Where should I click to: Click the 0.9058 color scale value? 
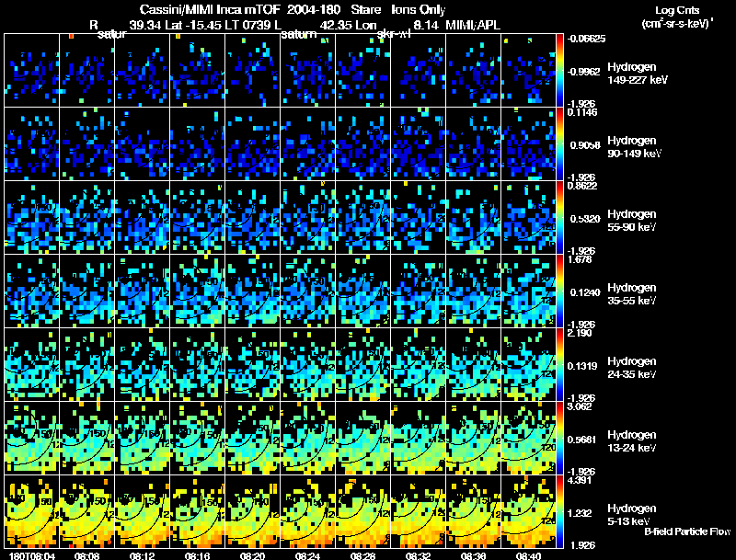(x=585, y=145)
